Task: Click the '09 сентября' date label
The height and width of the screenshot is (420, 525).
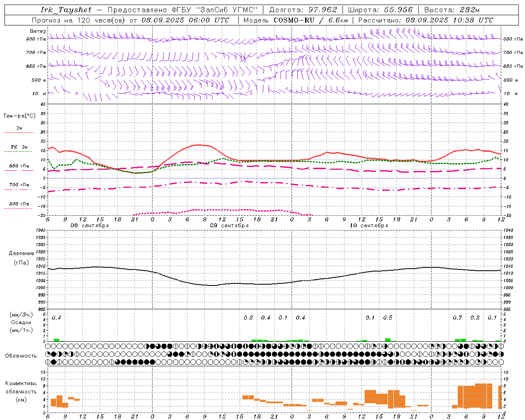Action: pyautogui.click(x=229, y=226)
